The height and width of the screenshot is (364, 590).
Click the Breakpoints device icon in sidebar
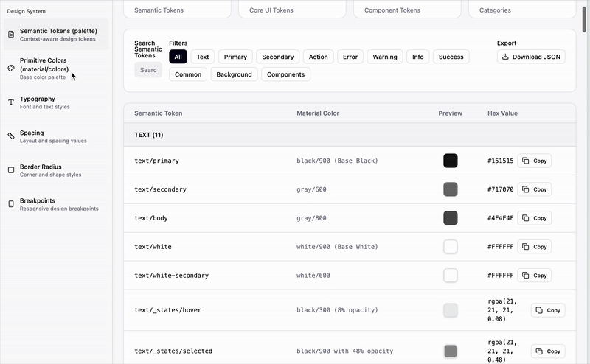point(11,204)
